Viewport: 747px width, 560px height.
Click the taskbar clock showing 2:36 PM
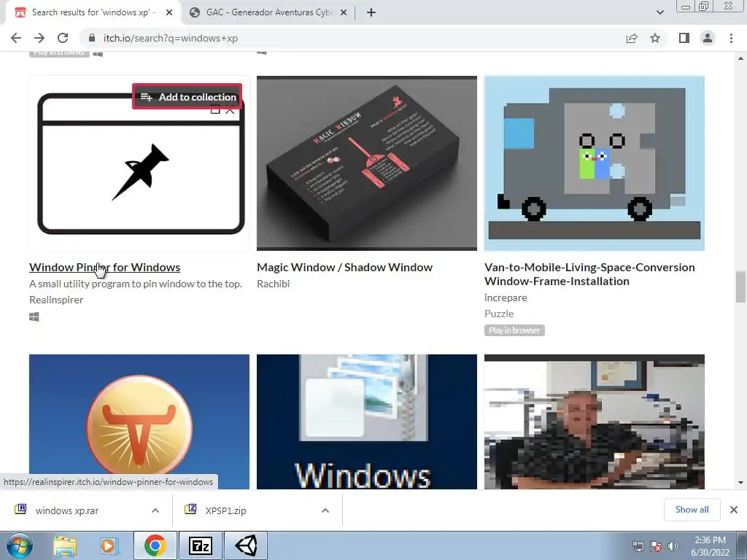click(710, 546)
